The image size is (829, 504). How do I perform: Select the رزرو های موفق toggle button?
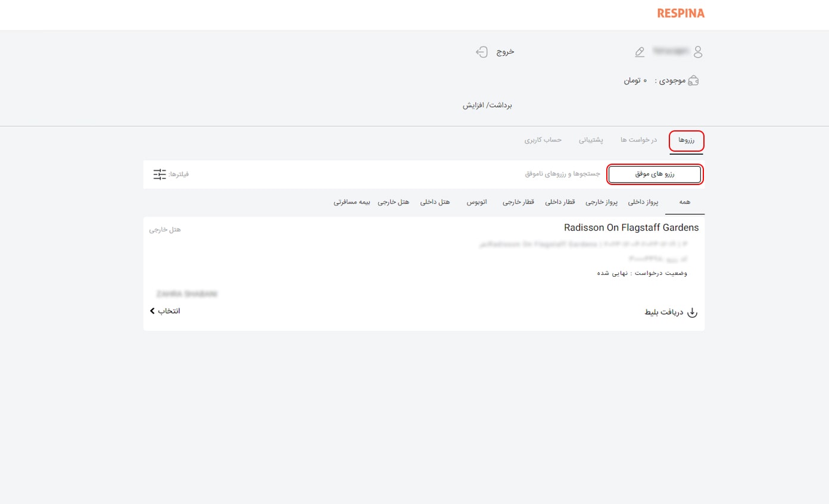(655, 174)
